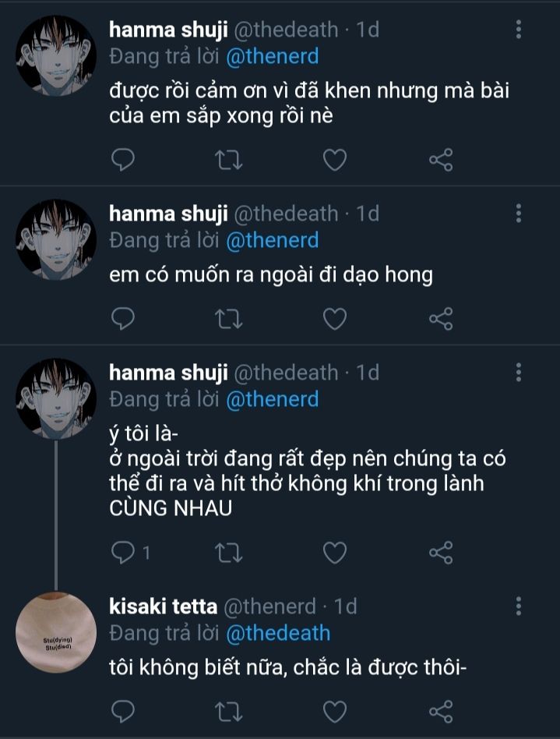Share the "đi dạo hong" tweet
The width and height of the screenshot is (560, 739).
coord(441,318)
